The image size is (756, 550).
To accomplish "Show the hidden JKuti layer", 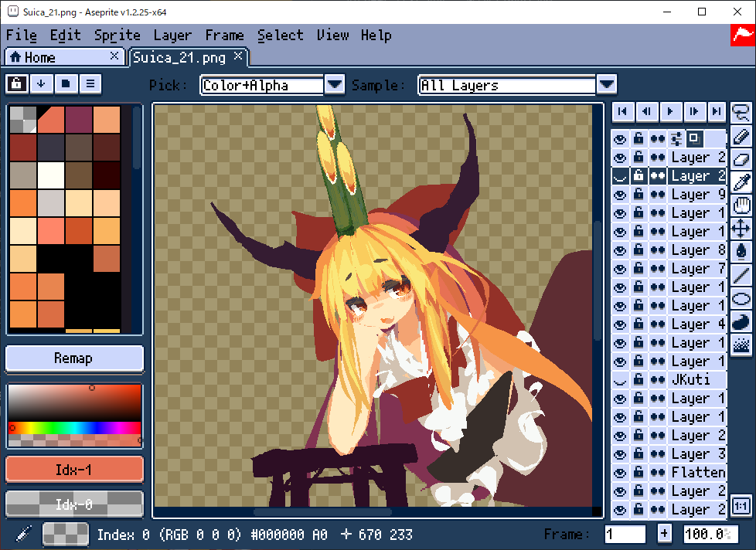I will tap(620, 380).
